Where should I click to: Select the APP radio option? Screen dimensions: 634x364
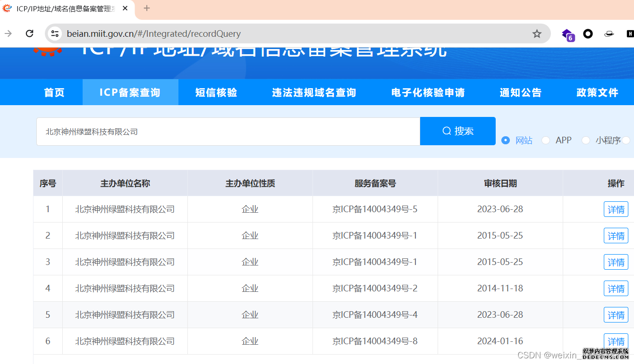[x=546, y=140]
